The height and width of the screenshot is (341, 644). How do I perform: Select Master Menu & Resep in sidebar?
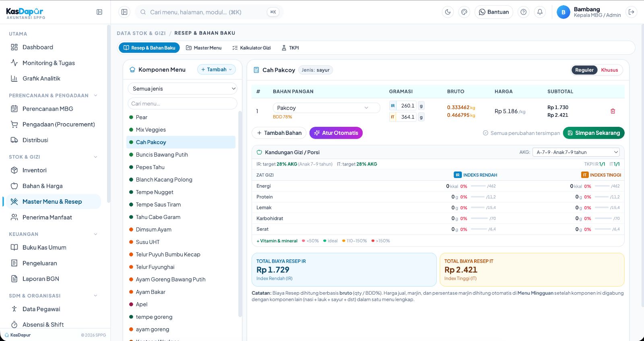[53, 202]
